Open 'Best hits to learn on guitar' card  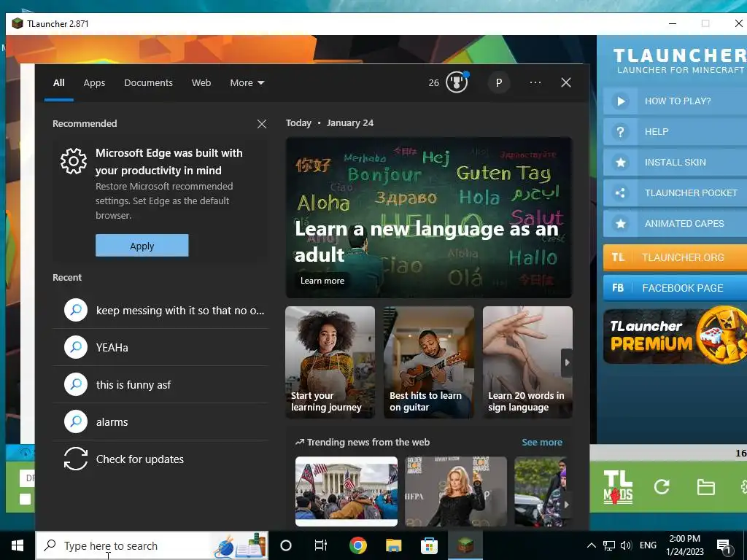(x=429, y=362)
